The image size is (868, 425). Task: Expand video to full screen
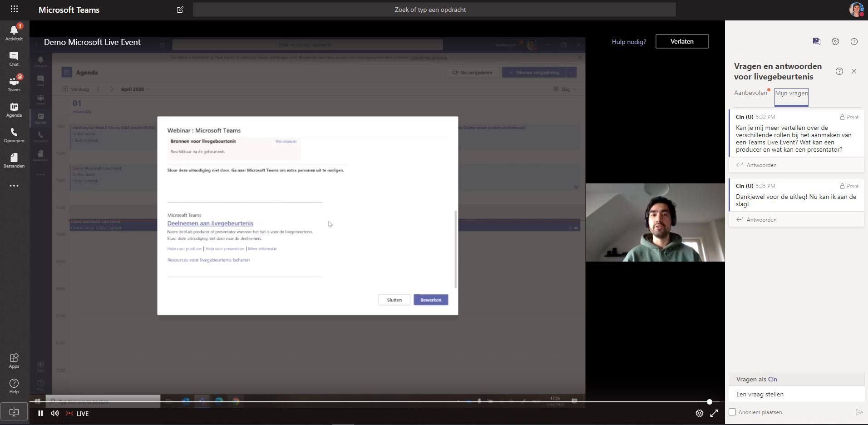714,413
